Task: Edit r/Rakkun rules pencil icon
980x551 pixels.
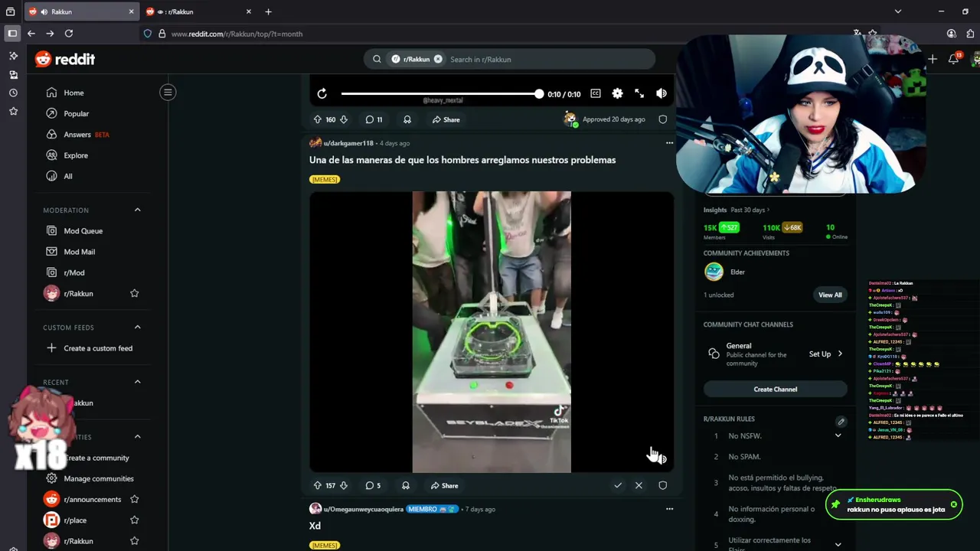Action: pos(841,422)
